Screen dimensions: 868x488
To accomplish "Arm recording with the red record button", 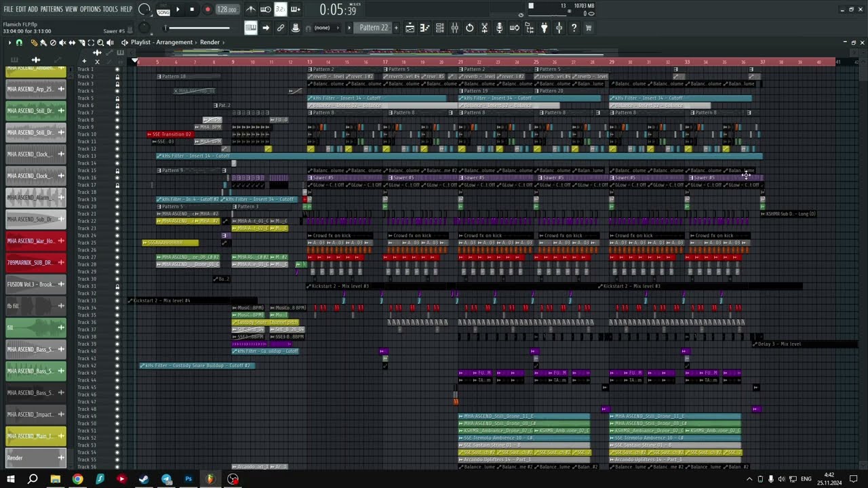I will pyautogui.click(x=208, y=9).
